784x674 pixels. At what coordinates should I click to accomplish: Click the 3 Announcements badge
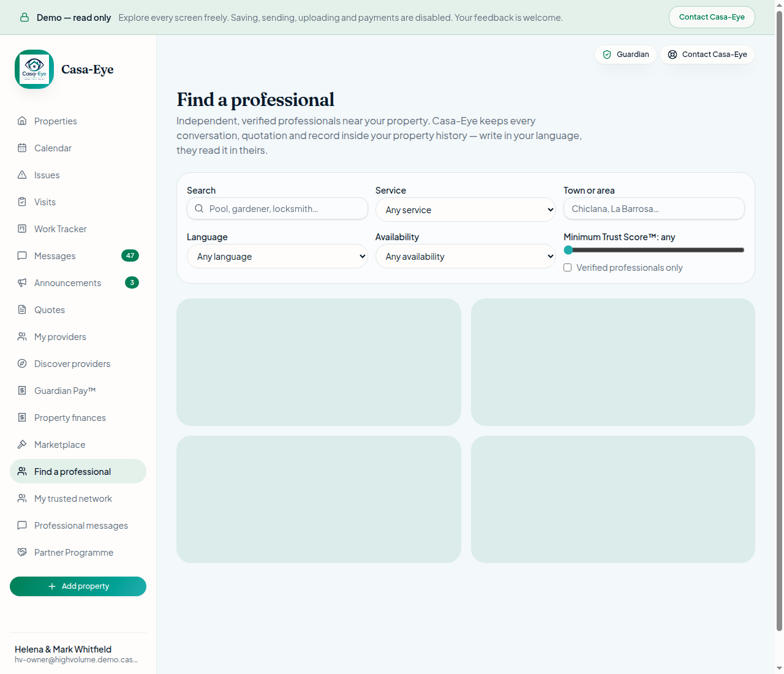[132, 282]
